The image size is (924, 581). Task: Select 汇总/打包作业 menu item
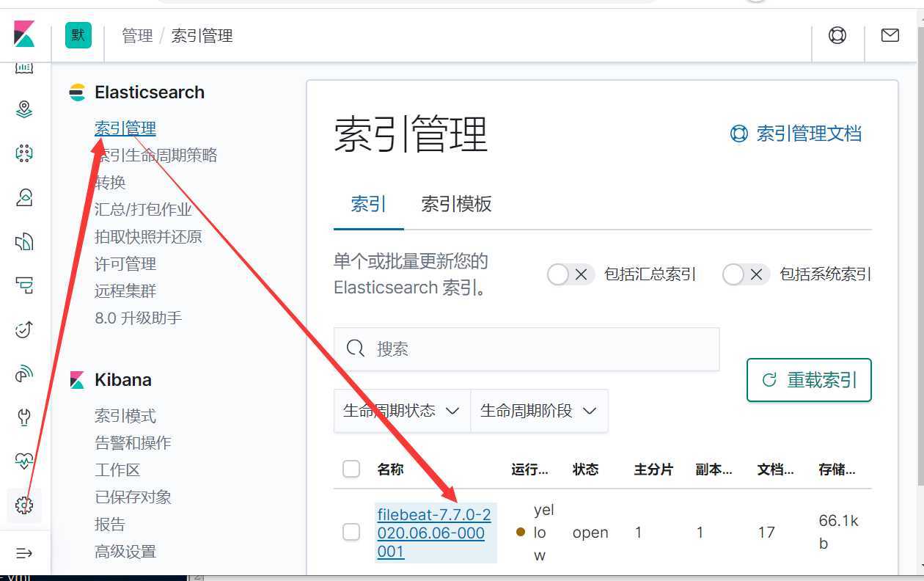coord(143,210)
